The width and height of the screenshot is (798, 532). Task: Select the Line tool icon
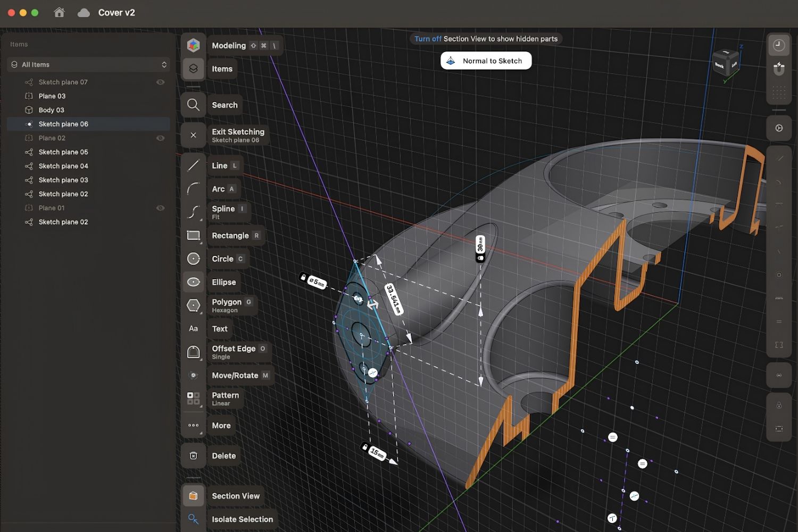click(x=193, y=165)
